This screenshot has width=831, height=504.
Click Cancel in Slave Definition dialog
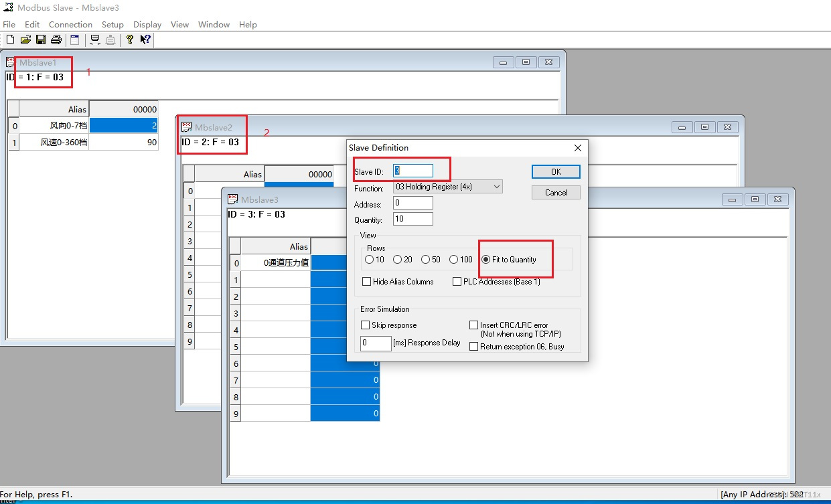click(556, 192)
